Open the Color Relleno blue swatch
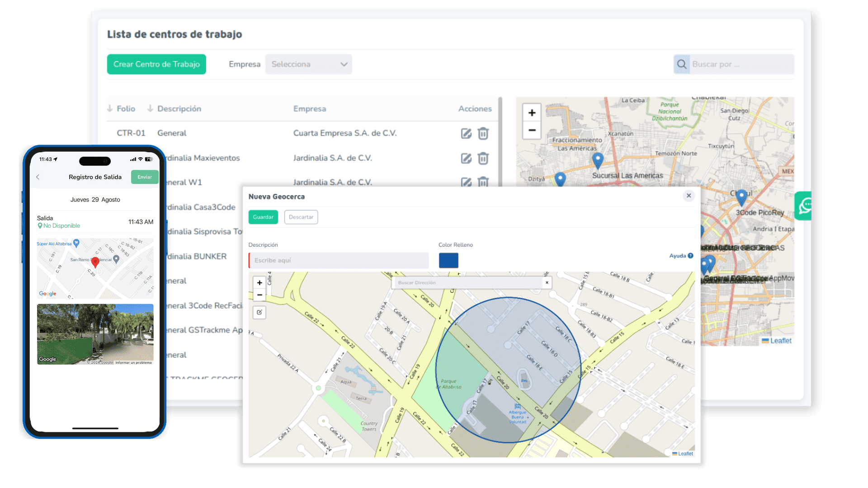868x488 pixels. (448, 260)
